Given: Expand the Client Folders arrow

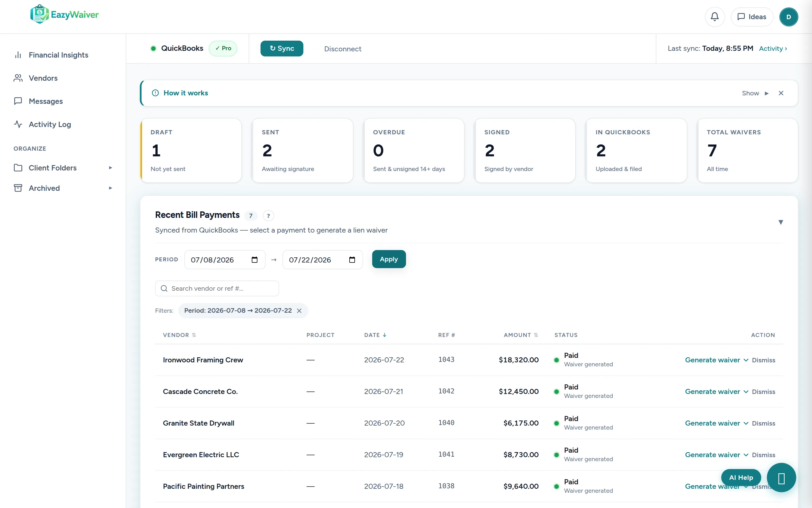Looking at the screenshot, I should pyautogui.click(x=111, y=168).
